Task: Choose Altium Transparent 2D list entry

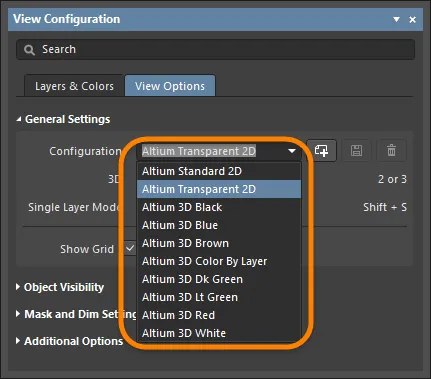Action: tap(219, 189)
